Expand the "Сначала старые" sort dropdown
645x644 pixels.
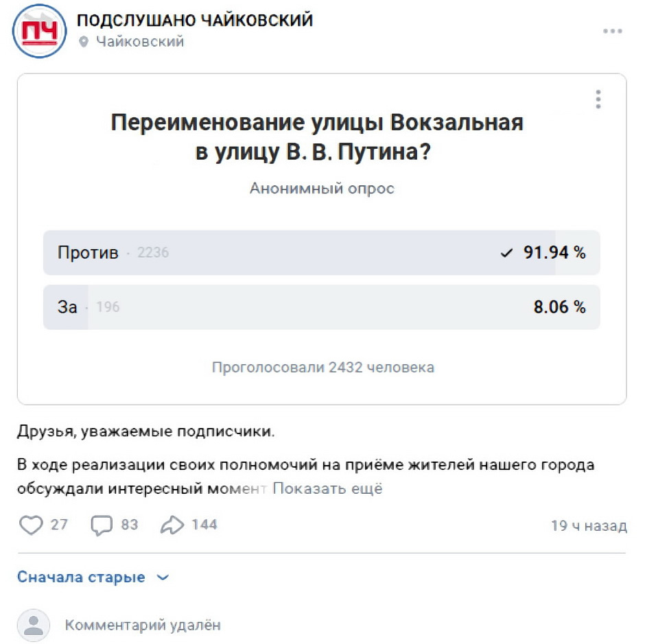coord(81,577)
